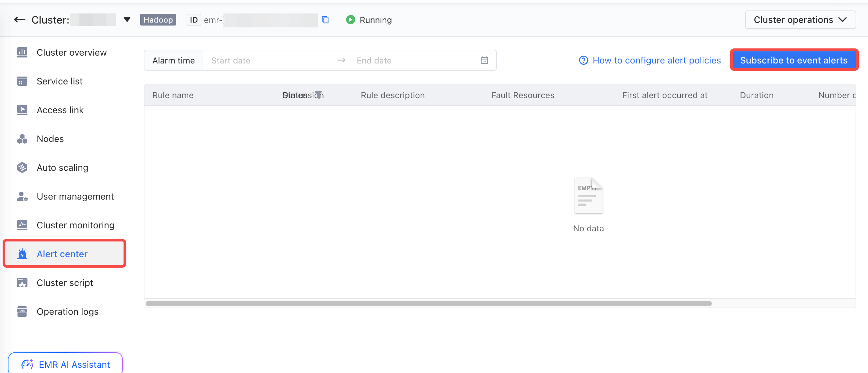Screen dimensions: 868x373
Task: Open the Access link menu item
Action: (60, 110)
